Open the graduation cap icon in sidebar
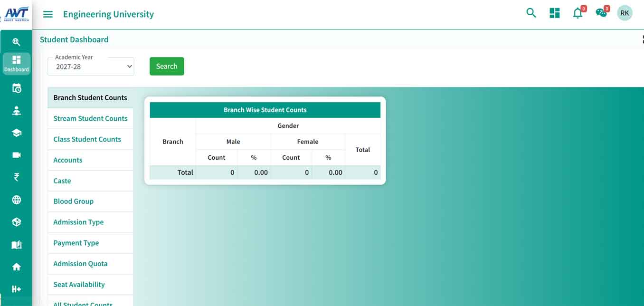This screenshot has height=306, width=644. (x=17, y=133)
